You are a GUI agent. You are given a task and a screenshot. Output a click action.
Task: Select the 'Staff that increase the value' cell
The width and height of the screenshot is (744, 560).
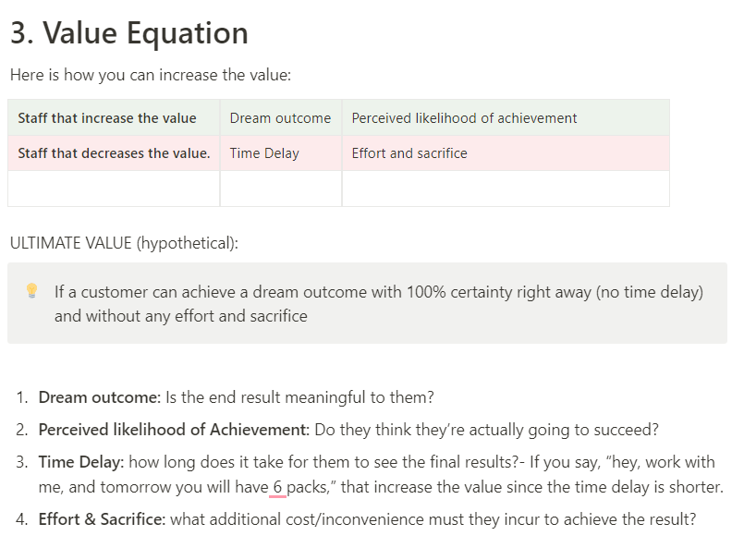point(114,117)
